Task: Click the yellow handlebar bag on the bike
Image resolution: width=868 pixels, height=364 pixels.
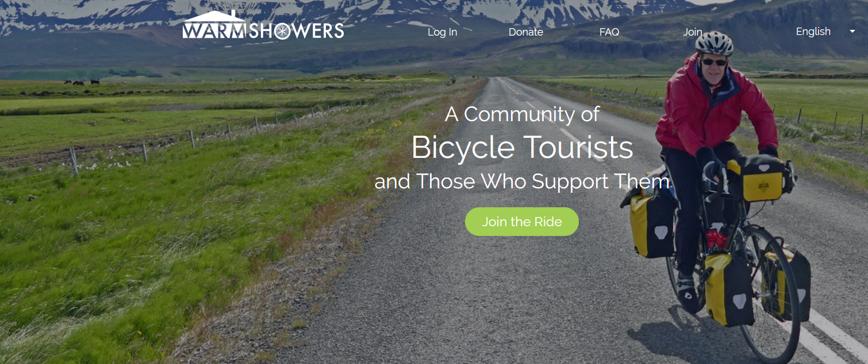Action: (756, 179)
